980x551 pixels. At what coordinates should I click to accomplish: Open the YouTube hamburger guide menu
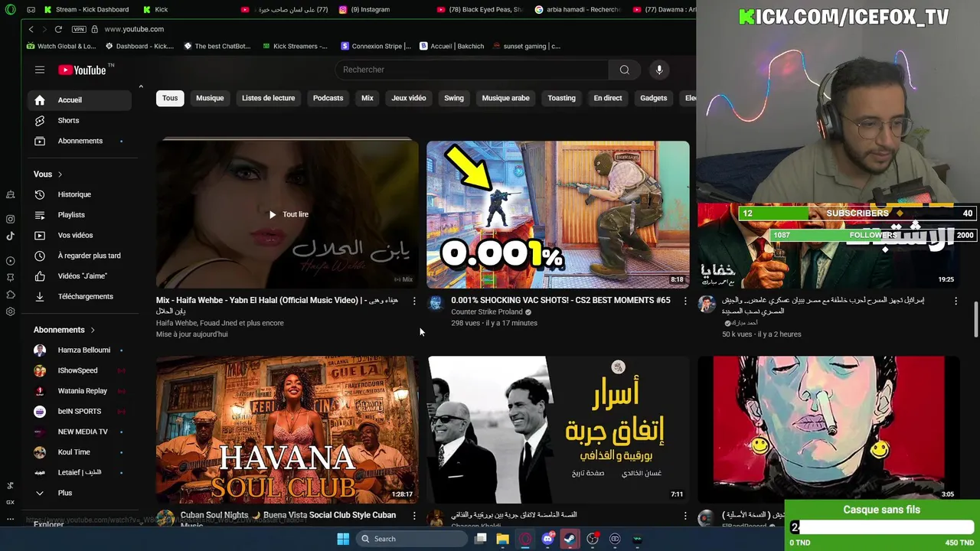(x=40, y=70)
